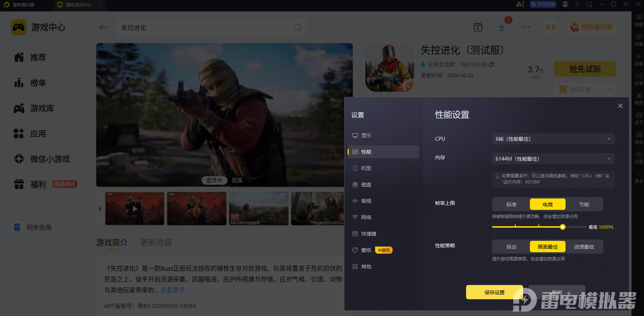Copy the player group number 764135100
The width and height of the screenshot is (644, 316).
click(x=491, y=64)
